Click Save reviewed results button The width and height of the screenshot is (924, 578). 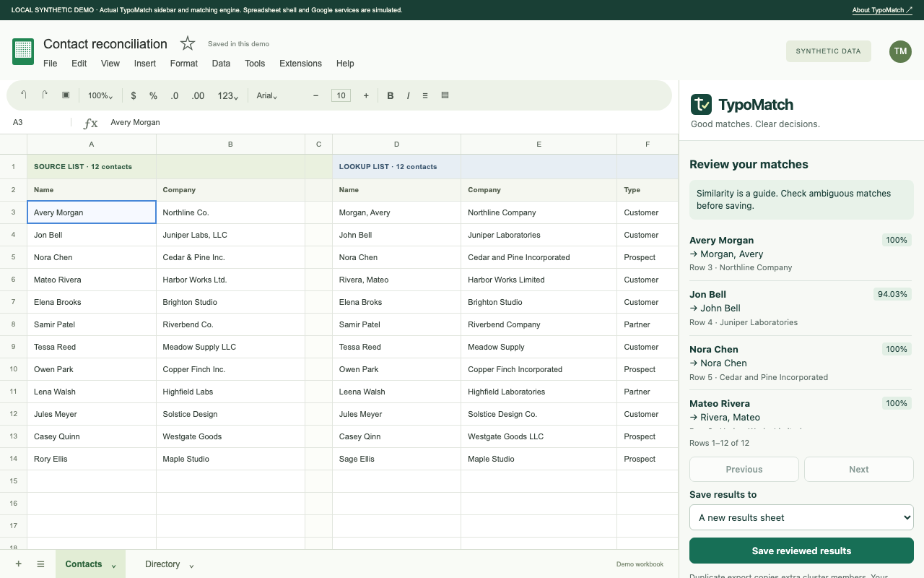click(x=801, y=551)
